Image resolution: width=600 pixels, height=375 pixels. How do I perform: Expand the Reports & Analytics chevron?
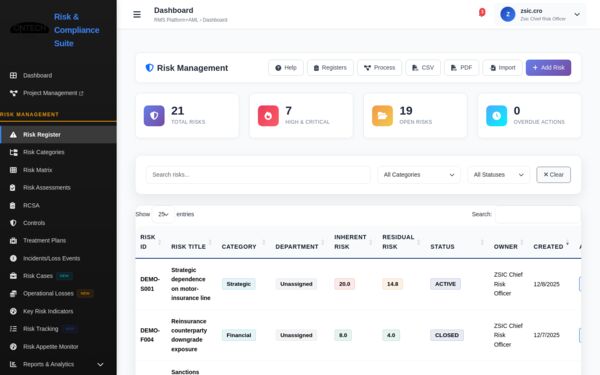pos(100,364)
